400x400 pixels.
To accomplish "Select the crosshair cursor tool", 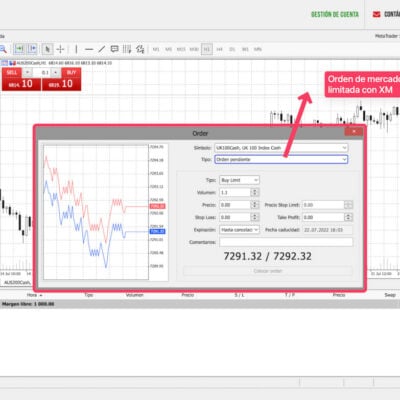I will pos(60,49).
